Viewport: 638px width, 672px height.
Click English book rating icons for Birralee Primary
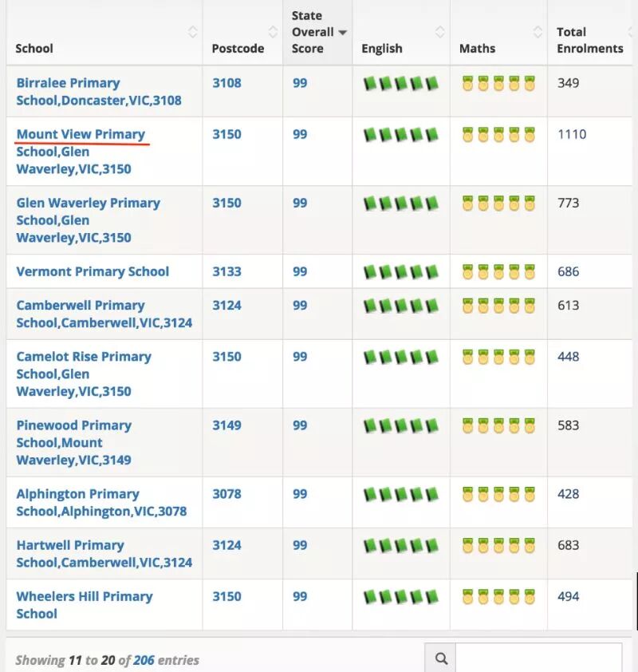pyautogui.click(x=401, y=83)
